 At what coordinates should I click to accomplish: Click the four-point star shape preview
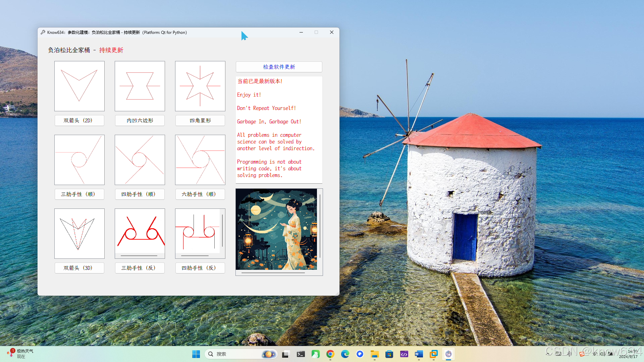200,86
